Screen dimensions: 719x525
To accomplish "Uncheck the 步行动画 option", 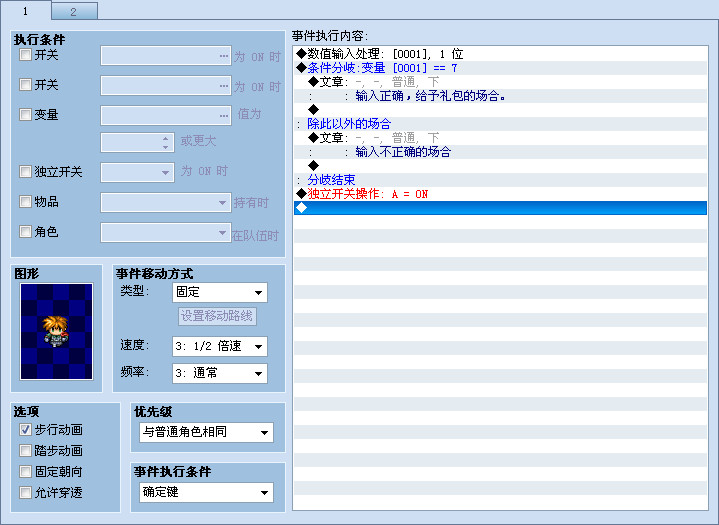I will pos(25,430).
